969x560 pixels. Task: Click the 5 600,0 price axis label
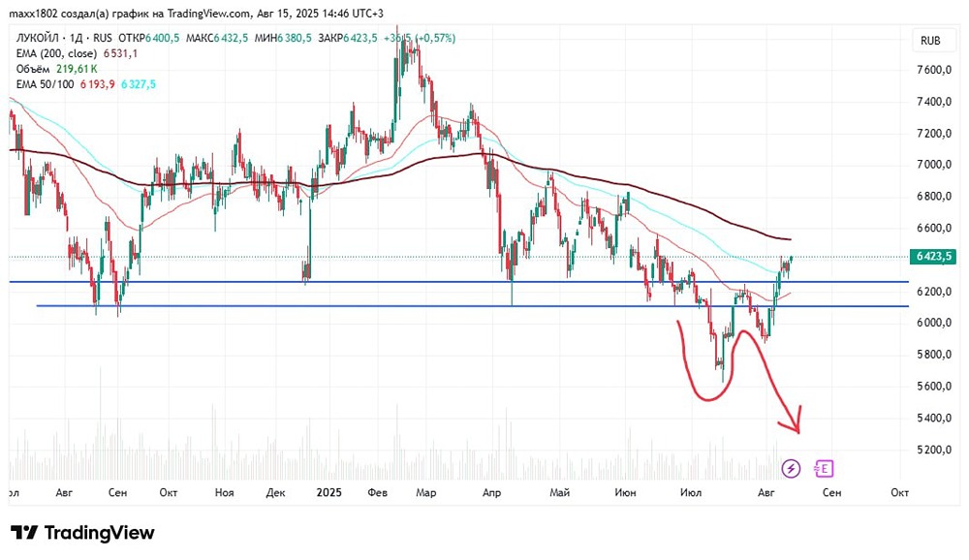click(934, 387)
